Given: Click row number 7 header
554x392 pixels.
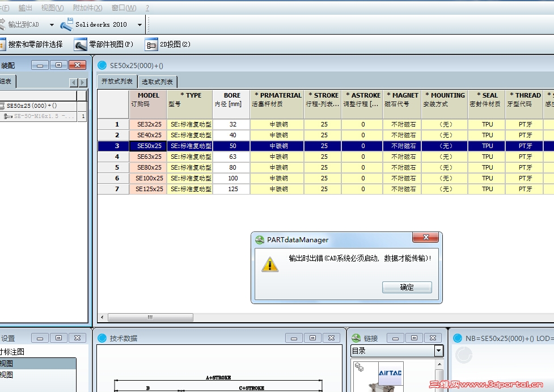Looking at the screenshot, I should tap(114, 189).
